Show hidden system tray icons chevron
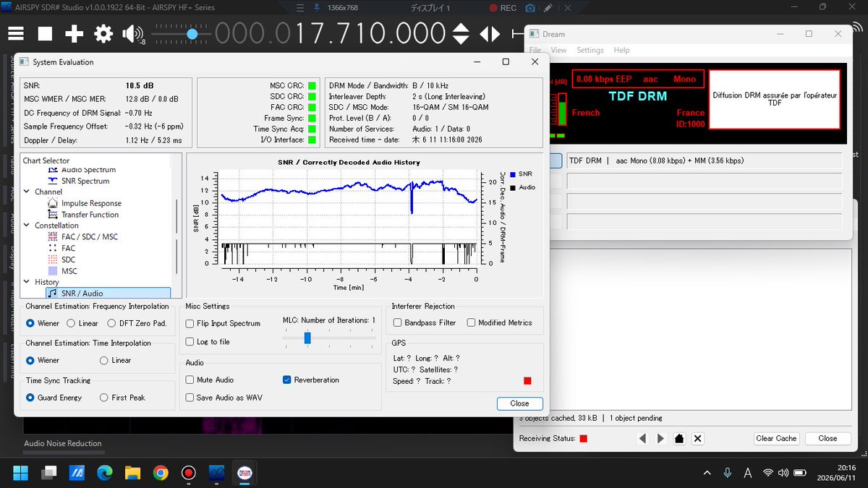 pyautogui.click(x=707, y=473)
